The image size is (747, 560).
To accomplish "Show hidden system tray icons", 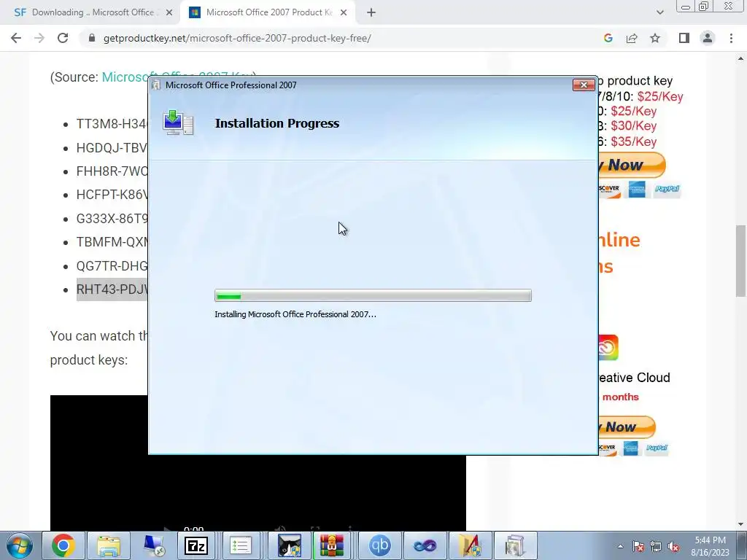I will pyautogui.click(x=620, y=546).
